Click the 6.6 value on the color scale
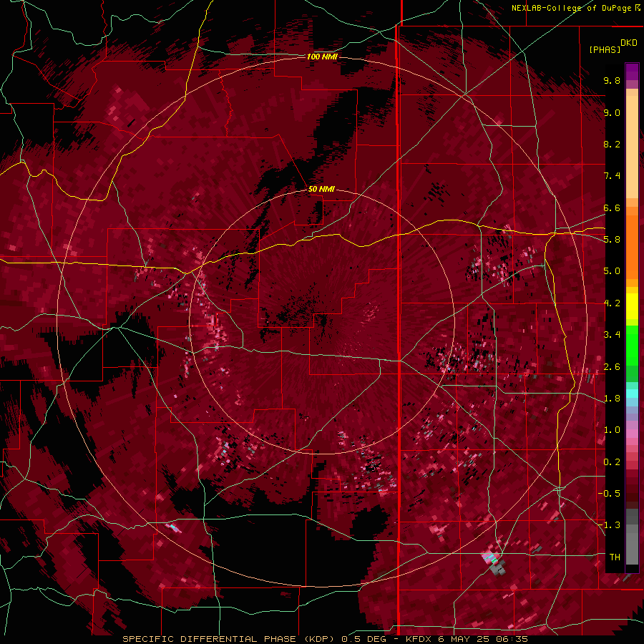Viewport: 644px width, 644px height. (x=612, y=208)
